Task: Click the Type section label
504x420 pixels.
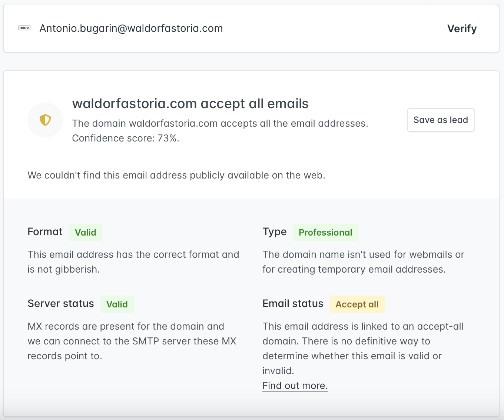Action: [275, 232]
